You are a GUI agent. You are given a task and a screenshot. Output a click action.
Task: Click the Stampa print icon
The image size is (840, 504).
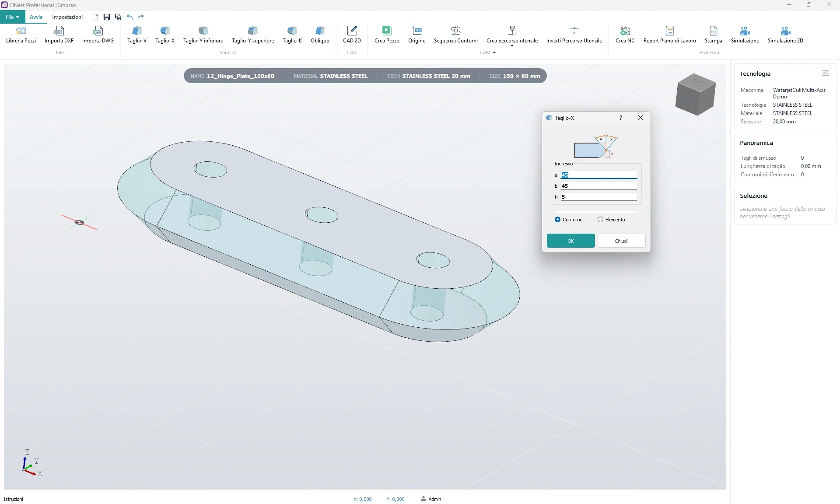(x=714, y=31)
